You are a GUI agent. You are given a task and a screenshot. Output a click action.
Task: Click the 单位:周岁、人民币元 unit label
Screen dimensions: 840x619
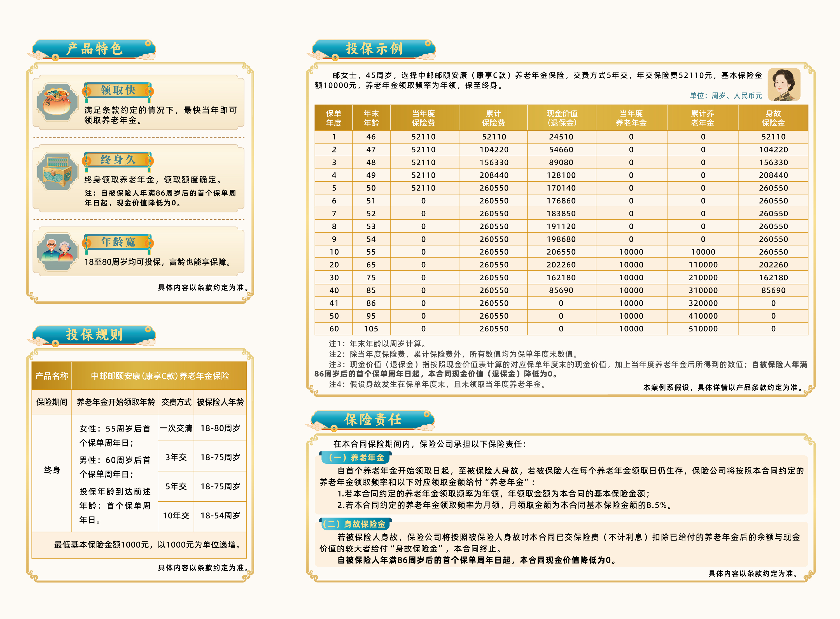[x=726, y=96]
